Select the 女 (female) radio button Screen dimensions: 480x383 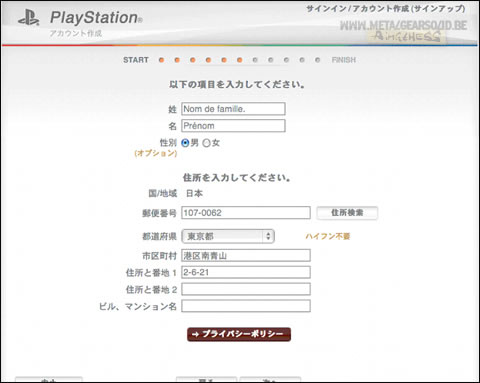[x=206, y=143]
